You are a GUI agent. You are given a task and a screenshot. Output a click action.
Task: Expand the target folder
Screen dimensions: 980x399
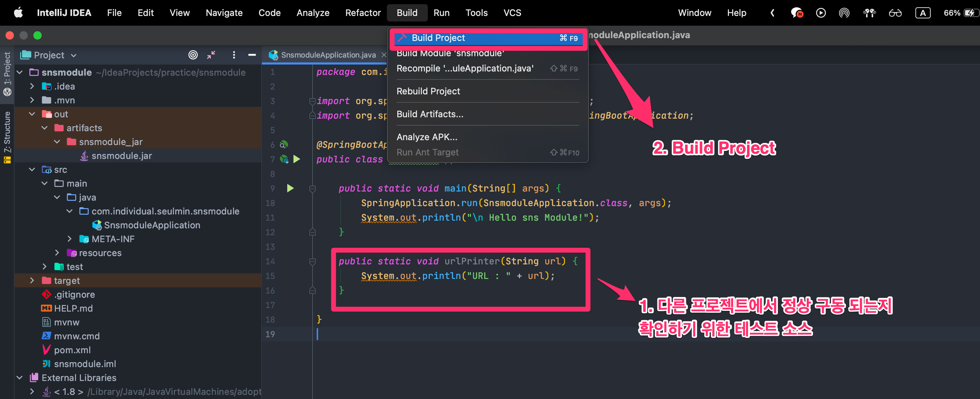(x=32, y=280)
